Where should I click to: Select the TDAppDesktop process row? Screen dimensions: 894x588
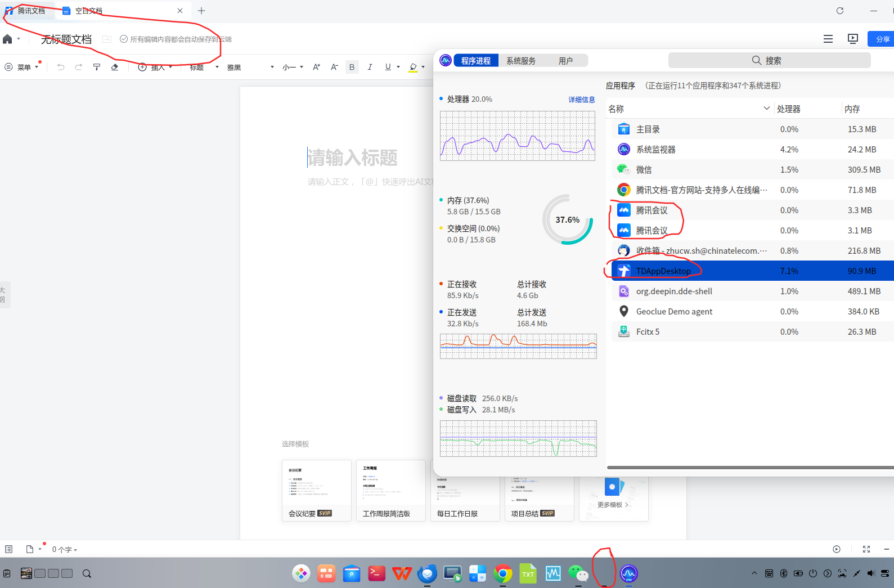click(753, 271)
